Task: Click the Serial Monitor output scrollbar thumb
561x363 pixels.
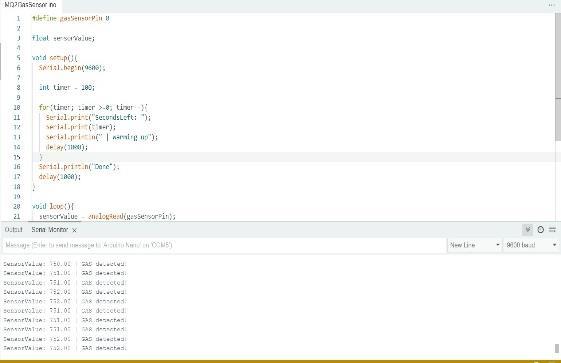Action: click(x=557, y=348)
